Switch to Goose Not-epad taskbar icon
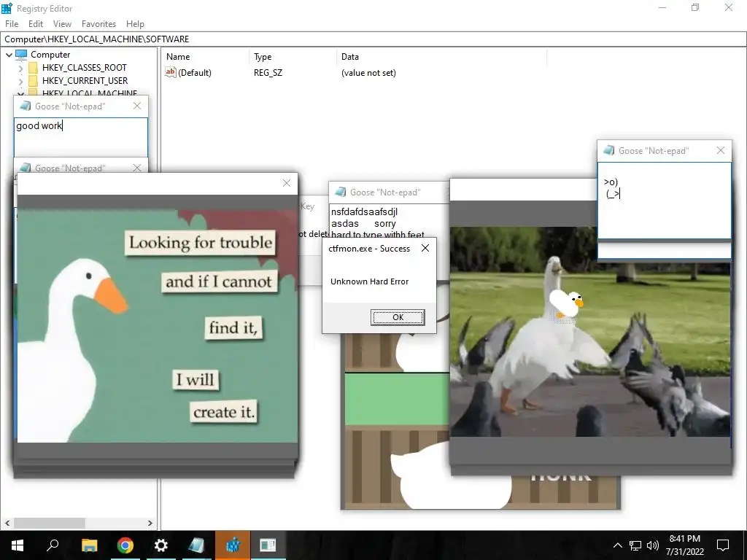This screenshot has width=747, height=560. click(196, 545)
